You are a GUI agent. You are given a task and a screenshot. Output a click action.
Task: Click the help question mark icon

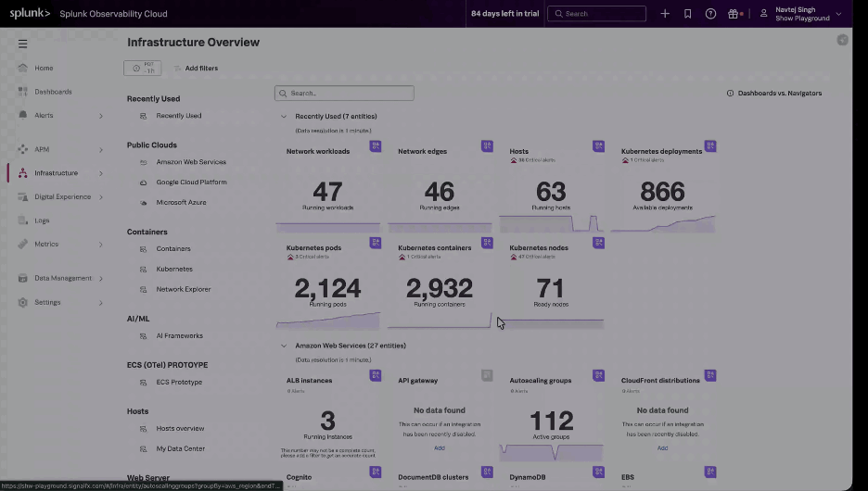(x=710, y=14)
